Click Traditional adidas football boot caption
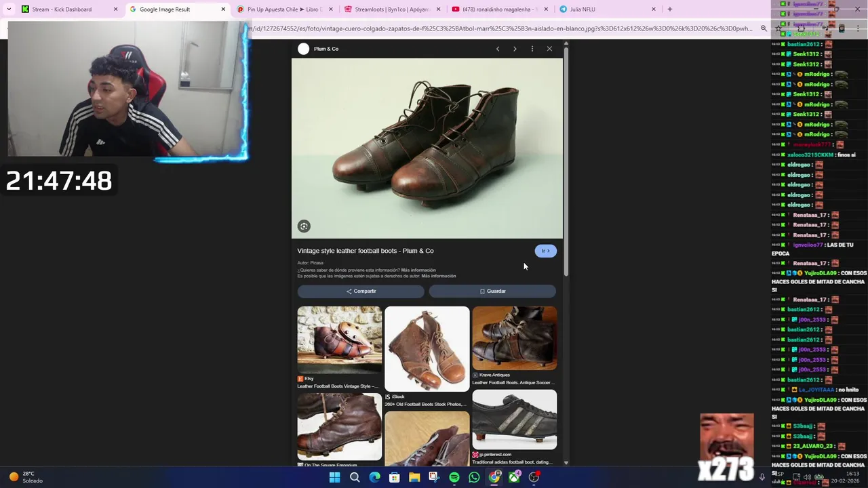 pyautogui.click(x=513, y=462)
